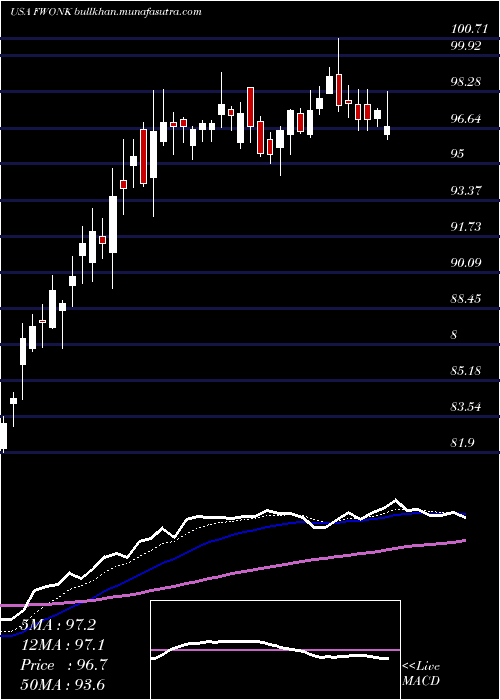The image size is (500, 700).
Task: Click the 96.64 price axis label
Action: (x=465, y=118)
